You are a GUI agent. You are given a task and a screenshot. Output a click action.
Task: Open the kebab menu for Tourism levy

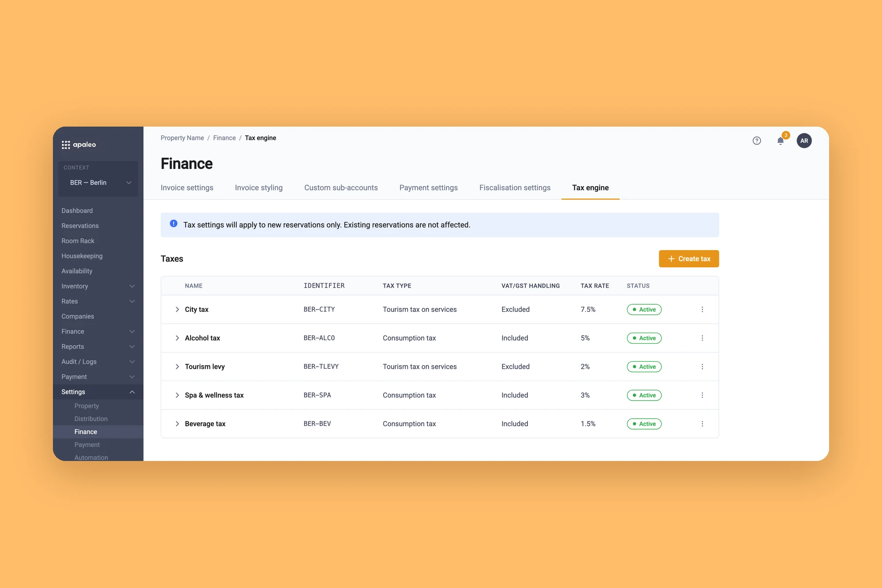[702, 367]
